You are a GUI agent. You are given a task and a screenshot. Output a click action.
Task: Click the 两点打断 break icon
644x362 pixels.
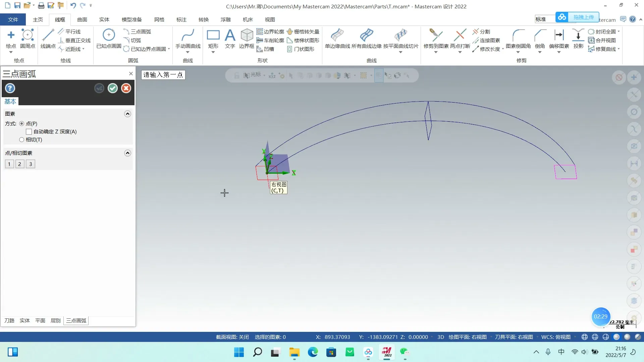point(460,35)
